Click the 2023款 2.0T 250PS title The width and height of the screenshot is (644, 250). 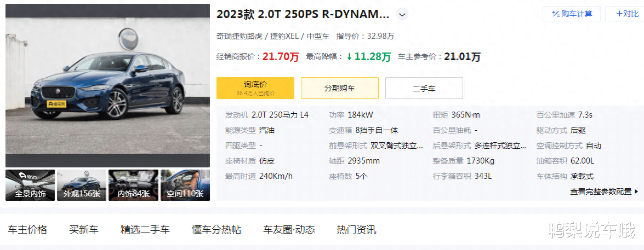click(303, 14)
